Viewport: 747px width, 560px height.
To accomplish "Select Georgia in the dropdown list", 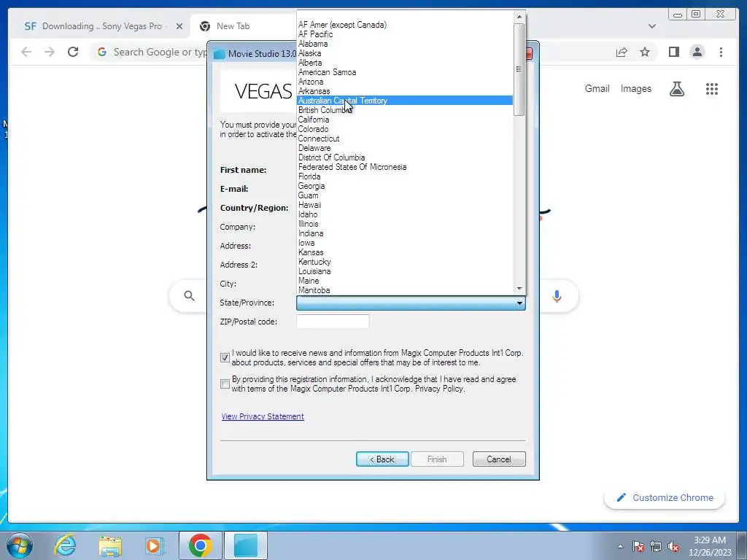I will [404, 186].
